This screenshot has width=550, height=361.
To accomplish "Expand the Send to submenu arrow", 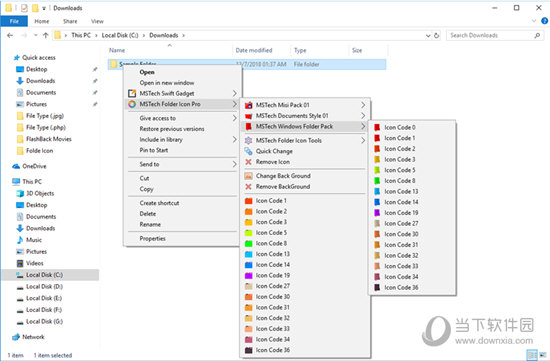I will point(234,164).
